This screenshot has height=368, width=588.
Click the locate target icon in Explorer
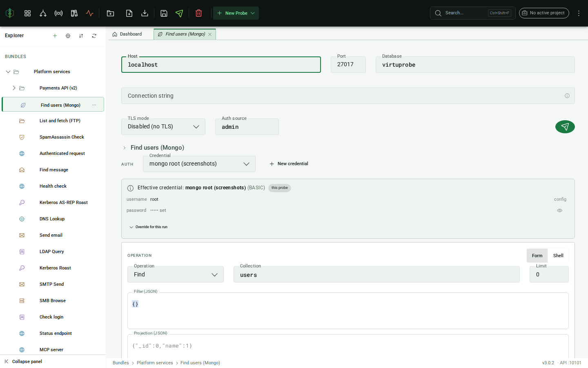tap(68, 36)
